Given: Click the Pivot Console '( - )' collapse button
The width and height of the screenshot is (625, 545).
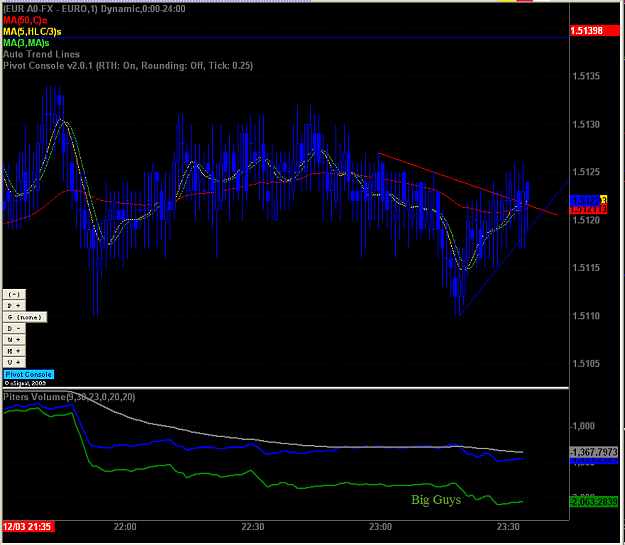Looking at the screenshot, I should (14, 294).
